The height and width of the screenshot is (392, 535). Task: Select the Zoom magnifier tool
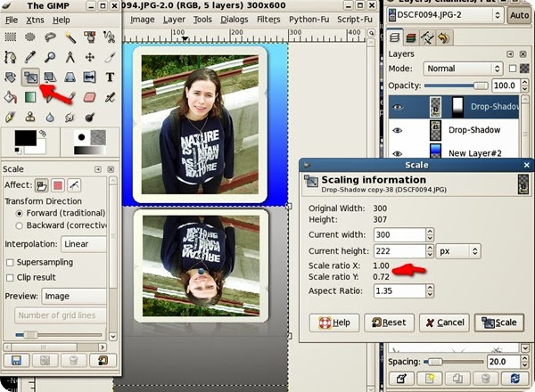(x=50, y=57)
